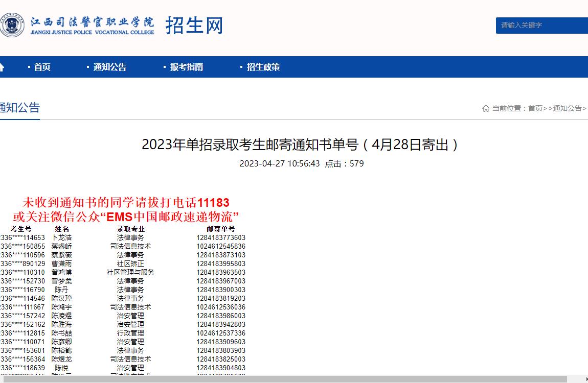Select the name 陈胜海
The image size is (588, 383).
coord(62,324)
